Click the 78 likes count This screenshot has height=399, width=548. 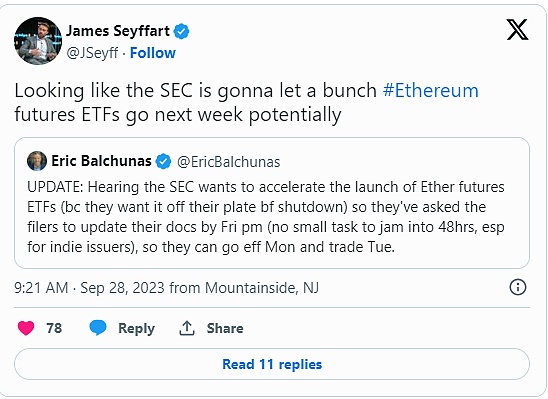pos(54,328)
